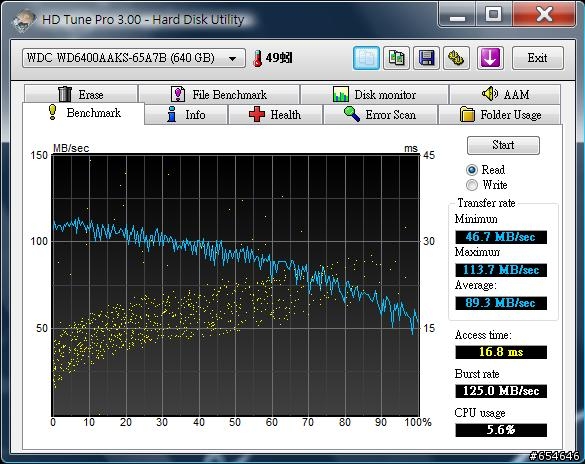Click the thermometer temperature icon
This screenshot has height=464, width=585.
(257, 59)
